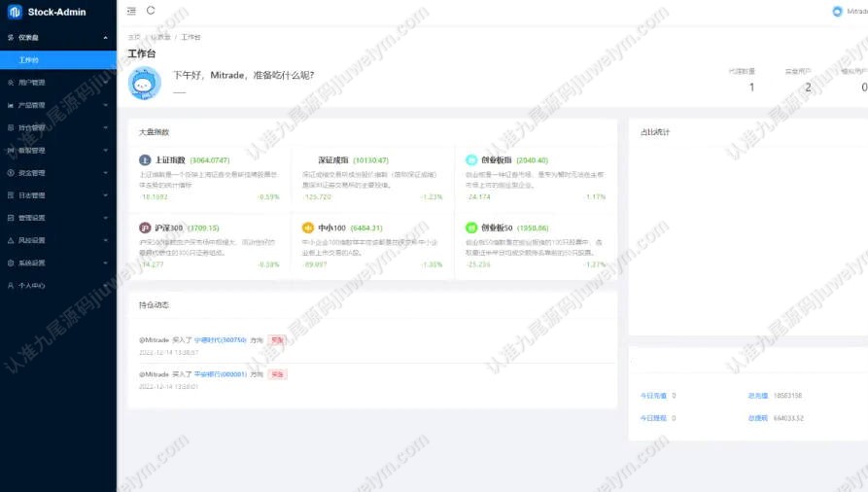Click the blue mascot avatar in greeting

click(145, 84)
